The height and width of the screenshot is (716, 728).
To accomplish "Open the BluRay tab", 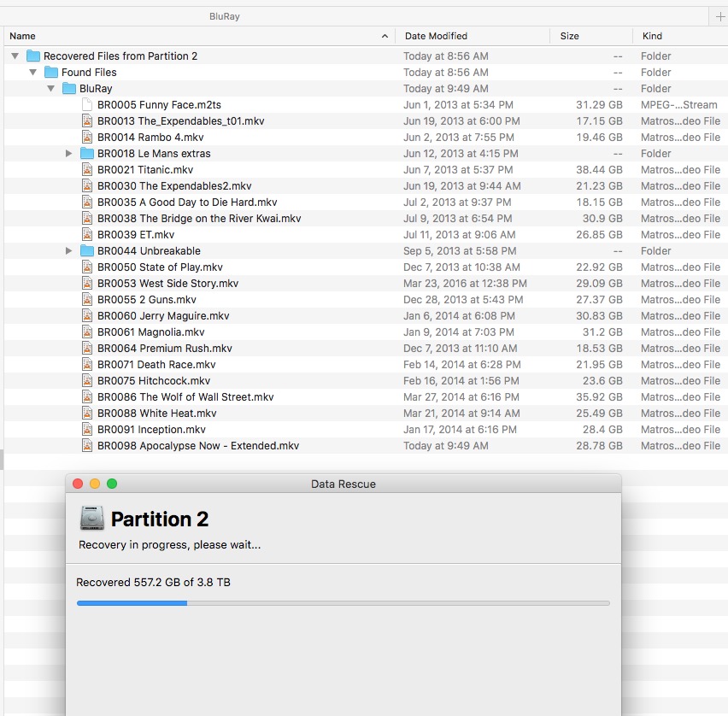I will (224, 17).
